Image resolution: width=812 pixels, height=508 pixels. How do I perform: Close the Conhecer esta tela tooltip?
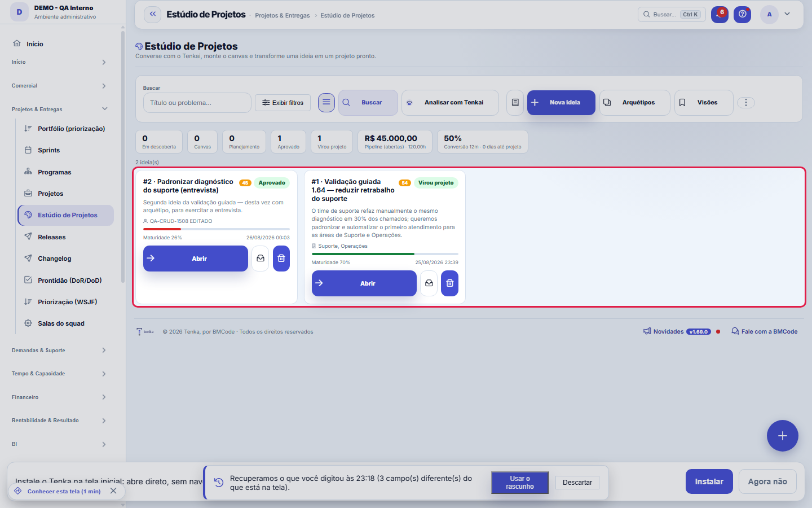113,491
